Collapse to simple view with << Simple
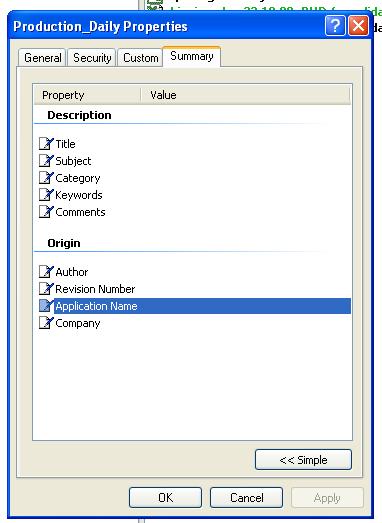Screen dimensions: 382x523 [303, 460]
